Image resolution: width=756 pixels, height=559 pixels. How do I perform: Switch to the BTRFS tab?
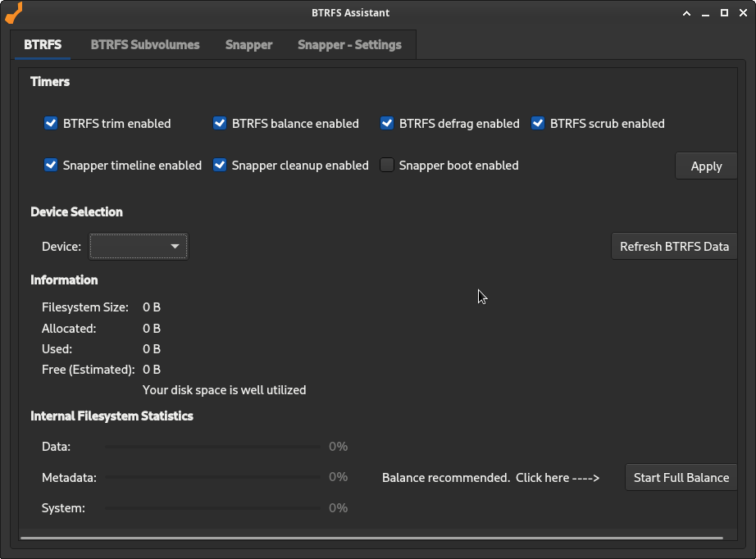[43, 45]
